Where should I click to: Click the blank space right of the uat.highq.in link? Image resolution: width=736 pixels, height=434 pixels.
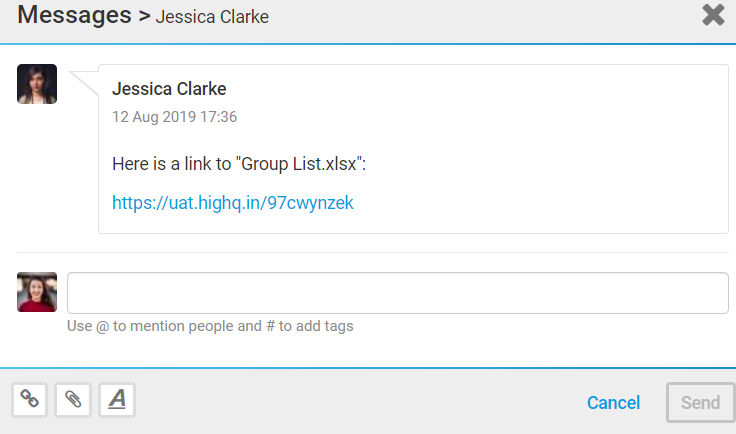pyautogui.click(x=540, y=203)
